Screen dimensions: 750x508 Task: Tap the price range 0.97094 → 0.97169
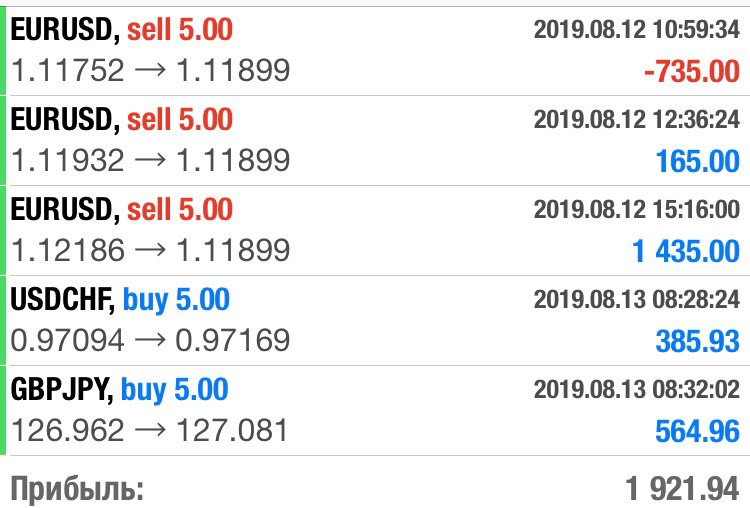(x=150, y=340)
